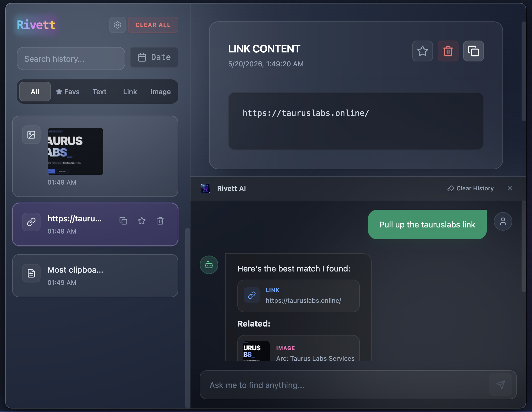The height and width of the screenshot is (412, 532).
Task: Delete the tauruslabs link from history list
Action: (160, 221)
